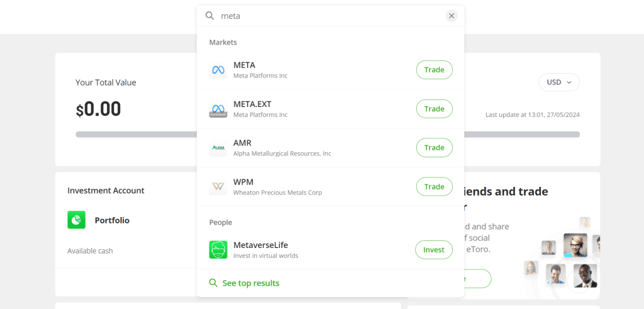Clear the search with the X button

click(452, 16)
